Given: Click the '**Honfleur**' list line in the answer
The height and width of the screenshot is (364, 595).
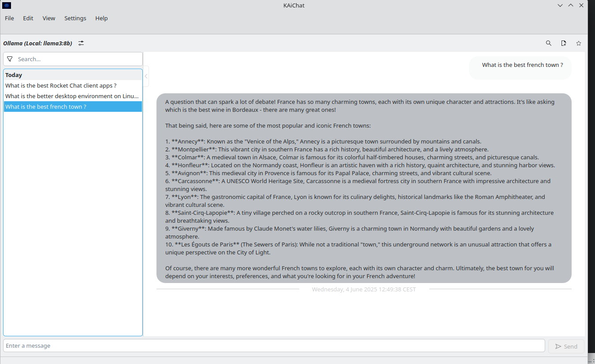Looking at the screenshot, I should [360, 165].
